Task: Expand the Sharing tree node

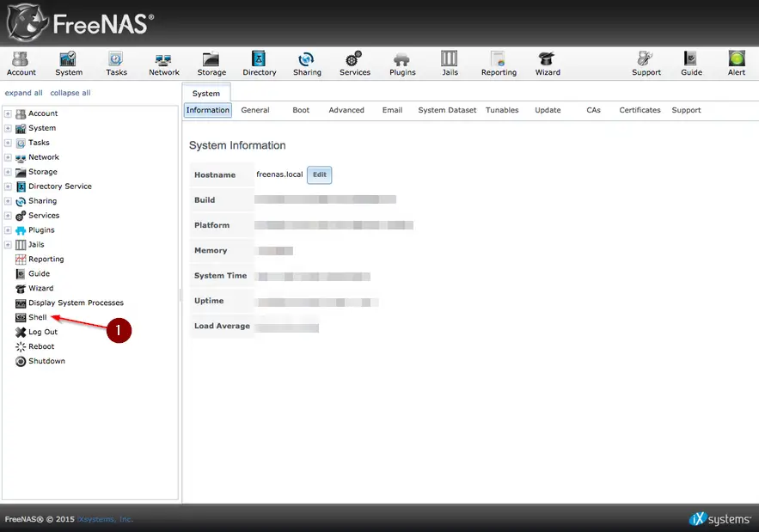Action: [x=8, y=201]
